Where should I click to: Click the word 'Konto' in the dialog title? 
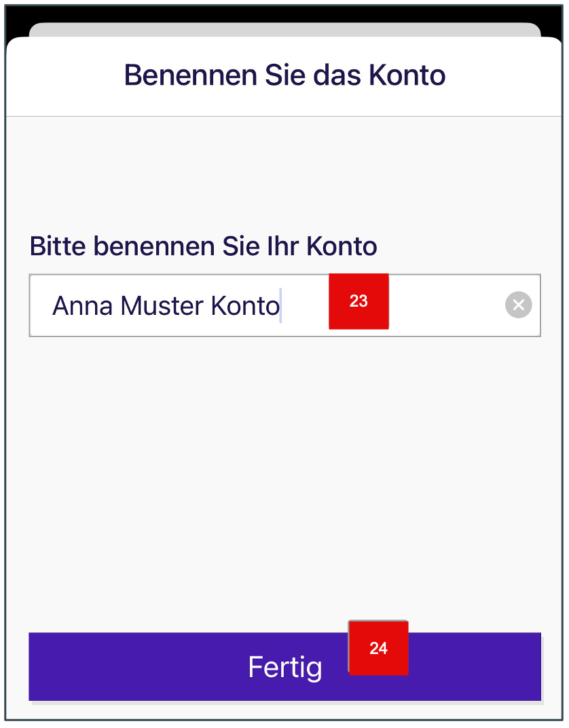(x=407, y=75)
